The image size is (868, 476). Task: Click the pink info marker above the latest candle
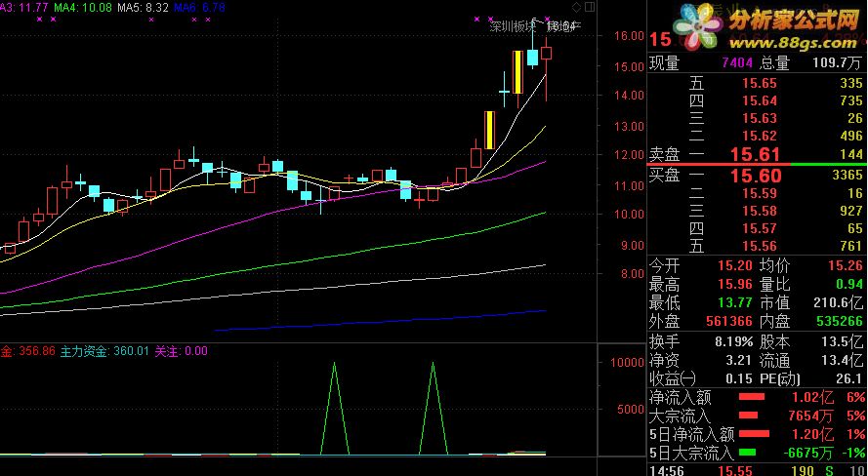548,20
